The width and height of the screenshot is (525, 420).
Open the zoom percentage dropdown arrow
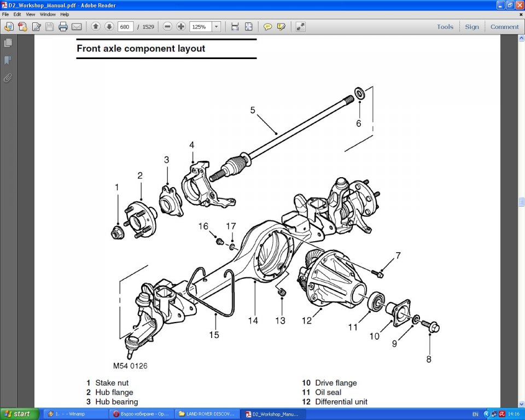tap(217, 27)
